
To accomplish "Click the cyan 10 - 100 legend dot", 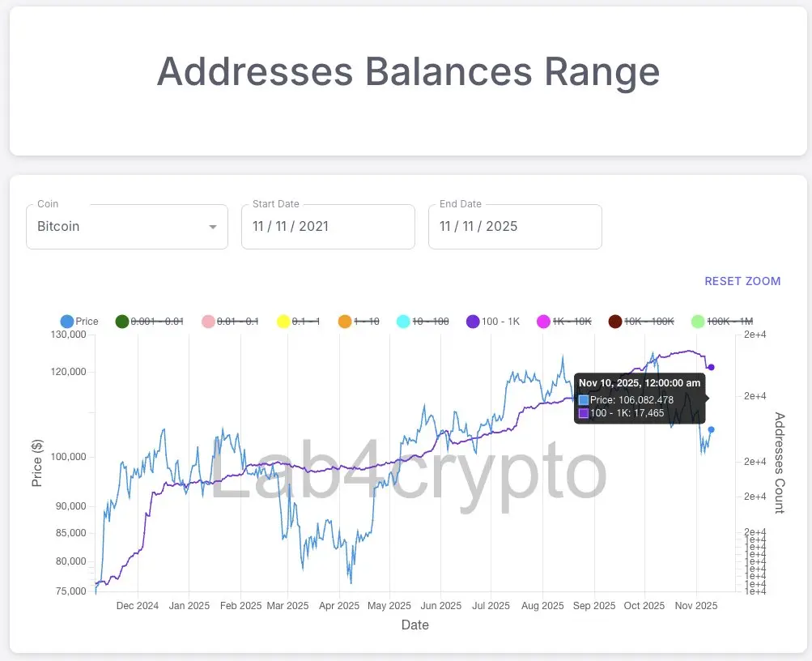I will [x=404, y=322].
